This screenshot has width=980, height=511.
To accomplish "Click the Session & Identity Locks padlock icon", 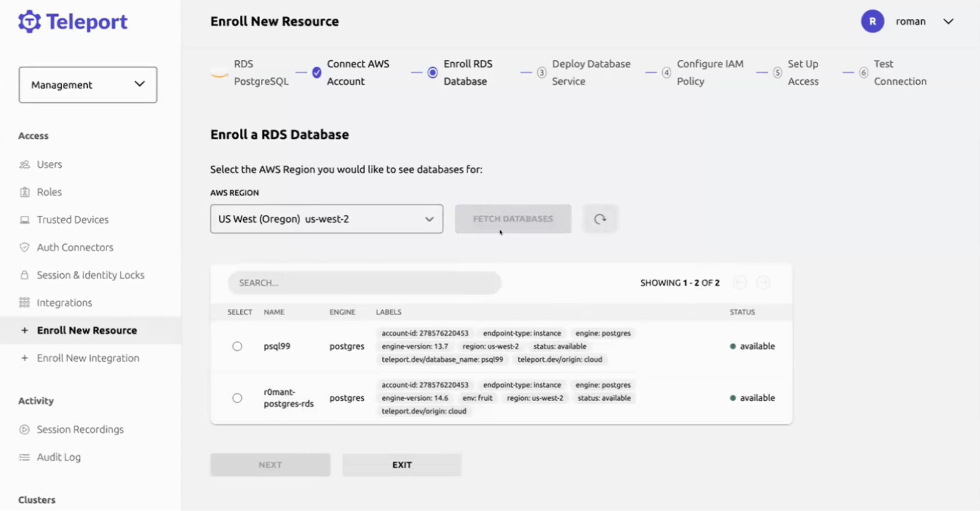I will point(25,275).
